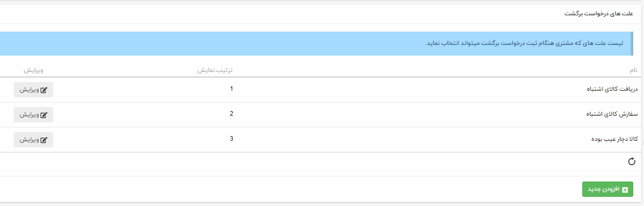
Task: Select the کالا دچار عیب بوده name cell
Action: click(x=612, y=139)
